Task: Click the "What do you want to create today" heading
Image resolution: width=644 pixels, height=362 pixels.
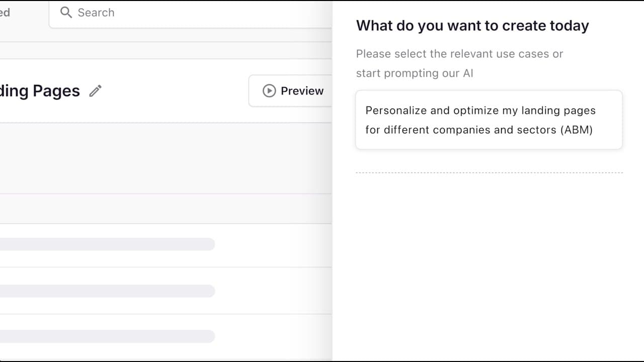Action: [472, 26]
